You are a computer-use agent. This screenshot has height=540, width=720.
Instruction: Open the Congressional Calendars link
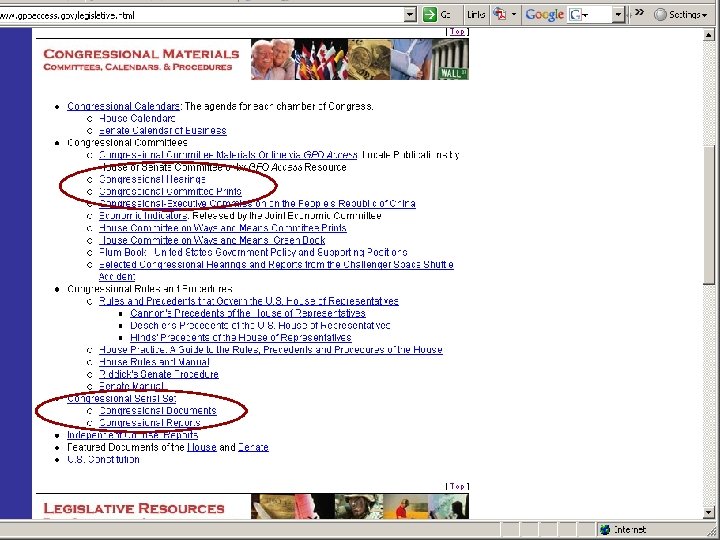point(123,106)
